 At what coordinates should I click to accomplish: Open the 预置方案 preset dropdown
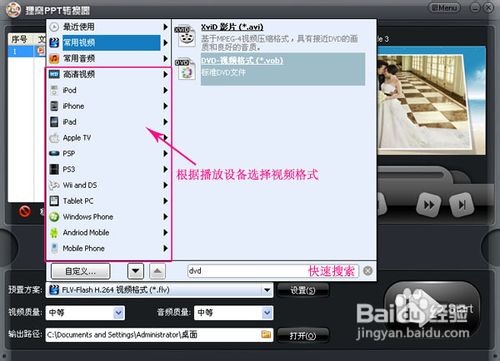click(x=267, y=290)
